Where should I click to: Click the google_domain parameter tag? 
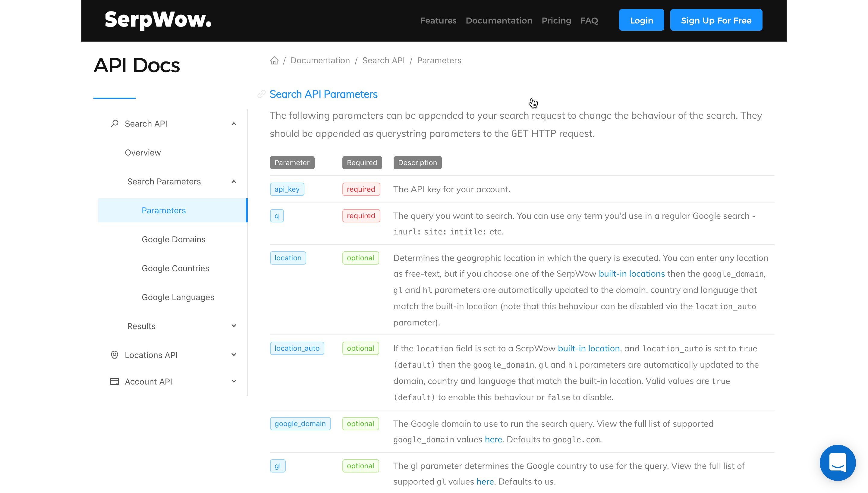pos(300,424)
